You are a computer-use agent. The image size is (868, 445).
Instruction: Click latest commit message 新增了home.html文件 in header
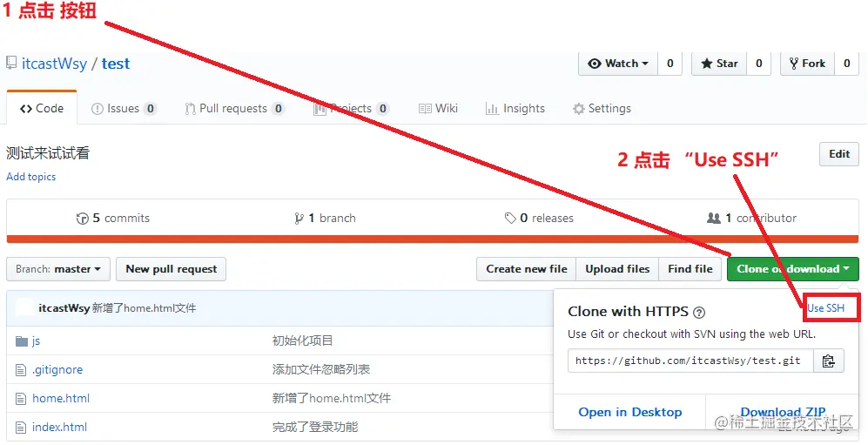click(x=144, y=308)
